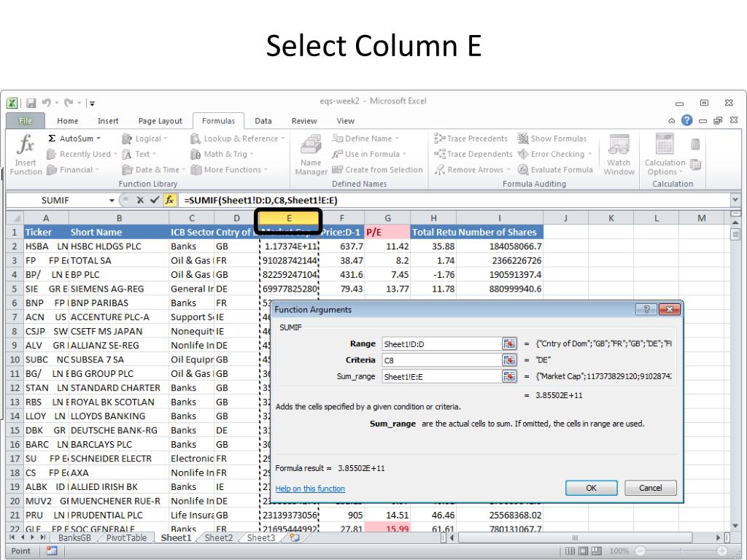Screen dimensions: 747x560
Task: Click the formula bar text
Action: (260, 201)
